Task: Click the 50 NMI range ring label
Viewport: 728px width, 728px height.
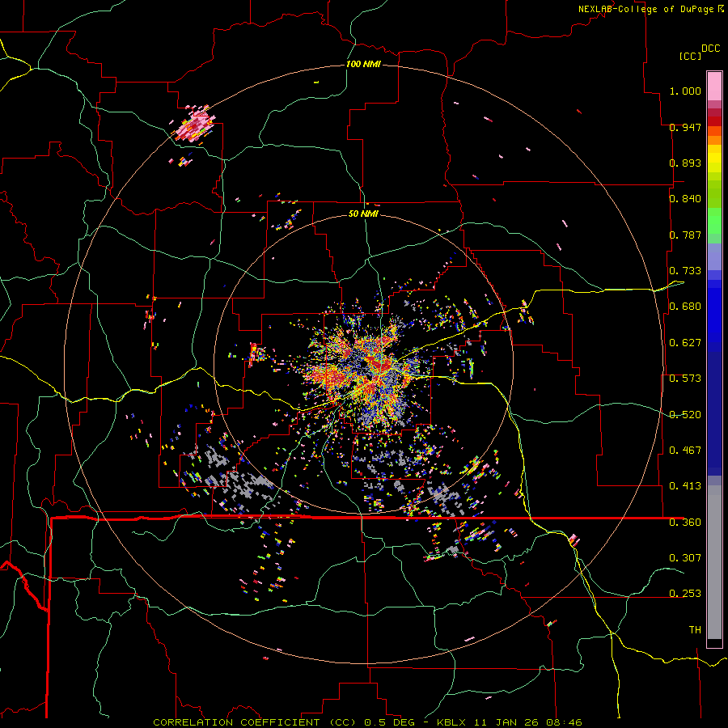Action: click(x=363, y=214)
